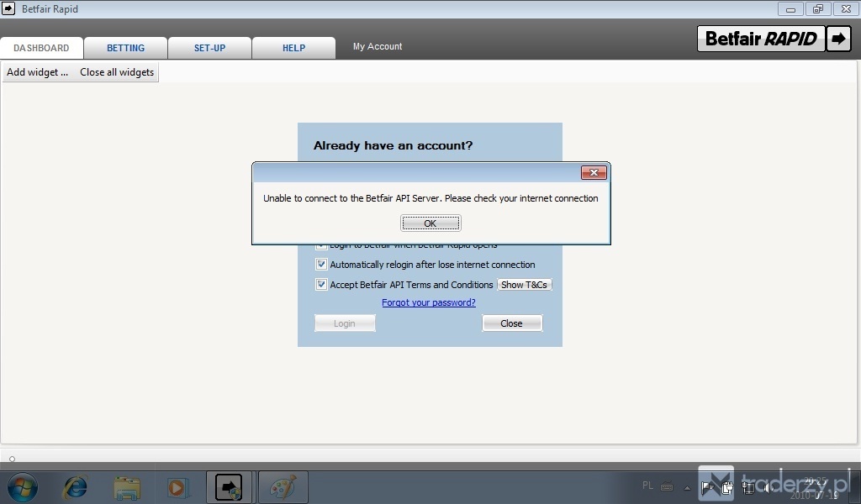Screen dimensions: 861x504
Task: Close the error dialog with red X
Action: pos(594,173)
